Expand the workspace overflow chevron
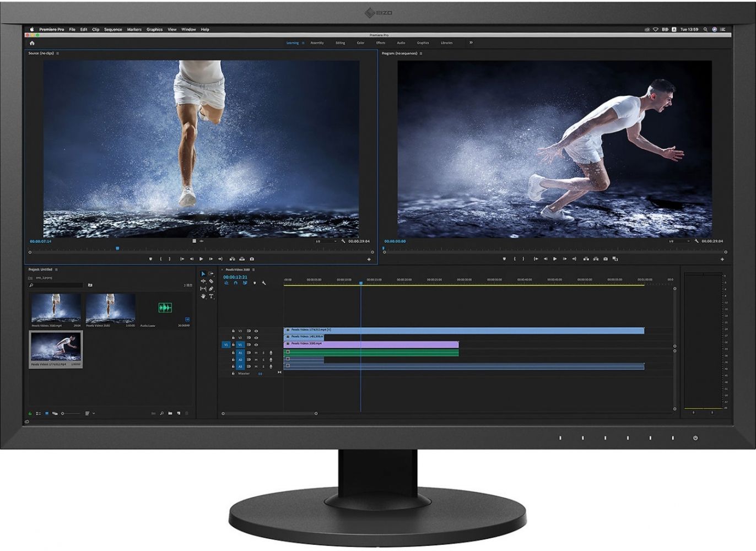 (471, 42)
